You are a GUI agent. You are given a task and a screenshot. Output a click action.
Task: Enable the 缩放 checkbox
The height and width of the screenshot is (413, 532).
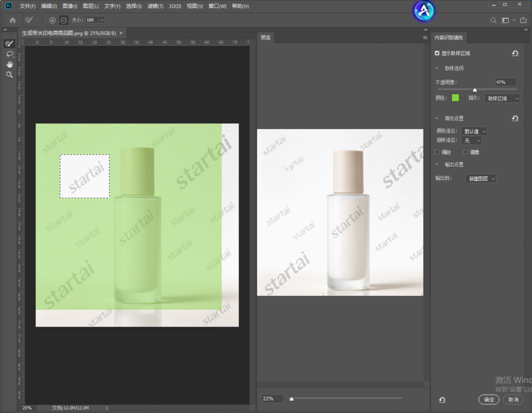[x=437, y=152]
